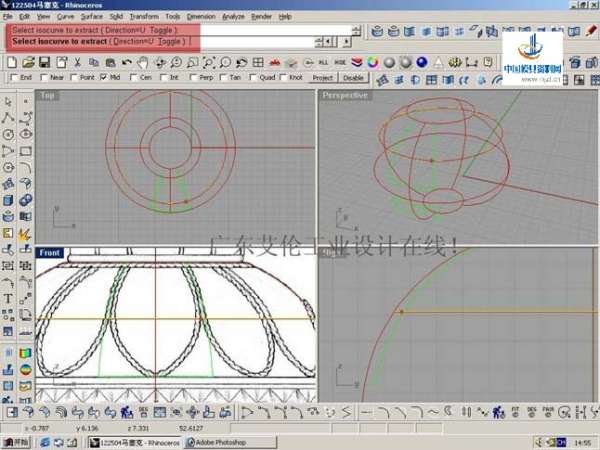Click the gray shaded sphere icon
This screenshot has height=450, width=600.
(389, 62)
